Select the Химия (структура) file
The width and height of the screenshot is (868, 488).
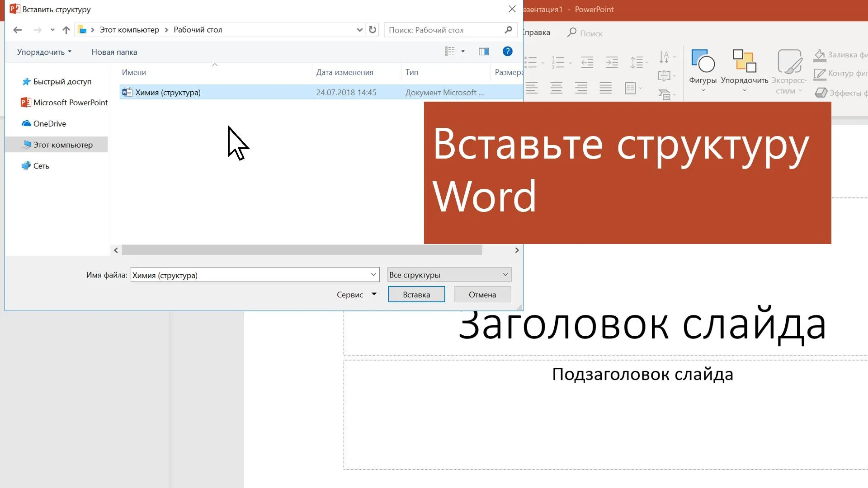(321, 92)
